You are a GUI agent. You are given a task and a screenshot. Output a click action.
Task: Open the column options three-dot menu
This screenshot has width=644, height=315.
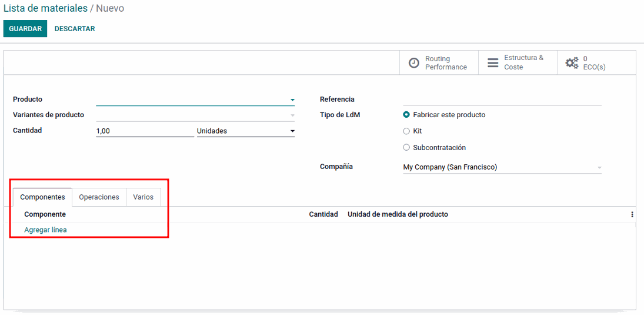[632, 215]
